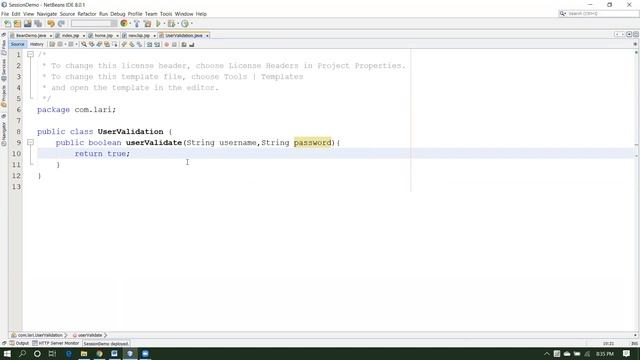Click the red Start Macro Recording icon
The image size is (640, 360).
(167, 44)
